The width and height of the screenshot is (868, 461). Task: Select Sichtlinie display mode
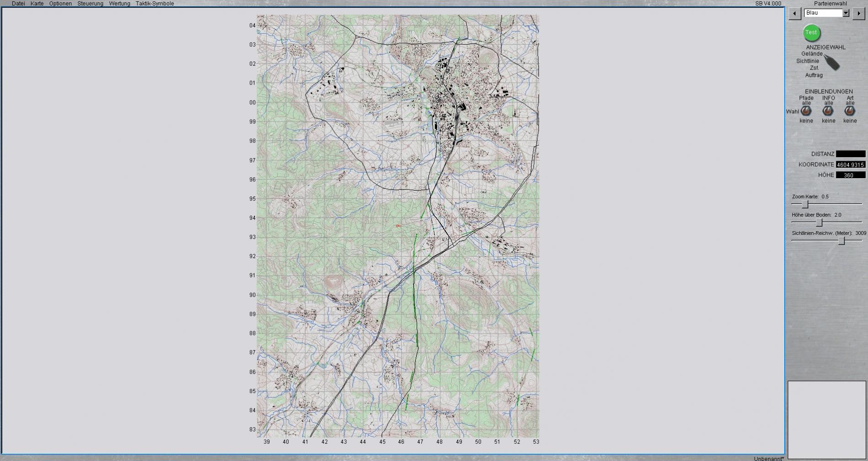(x=807, y=61)
